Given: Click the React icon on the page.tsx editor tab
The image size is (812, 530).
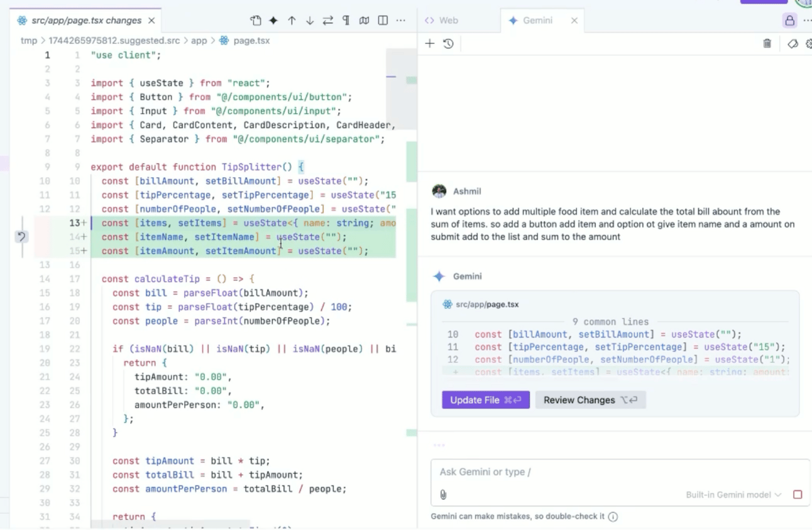Looking at the screenshot, I should (x=23, y=21).
